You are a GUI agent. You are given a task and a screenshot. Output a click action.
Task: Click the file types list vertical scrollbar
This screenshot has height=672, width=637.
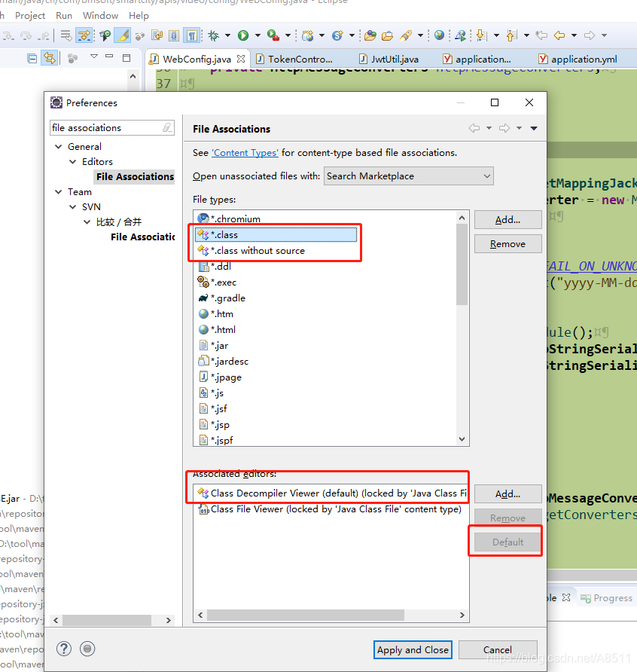462,264
